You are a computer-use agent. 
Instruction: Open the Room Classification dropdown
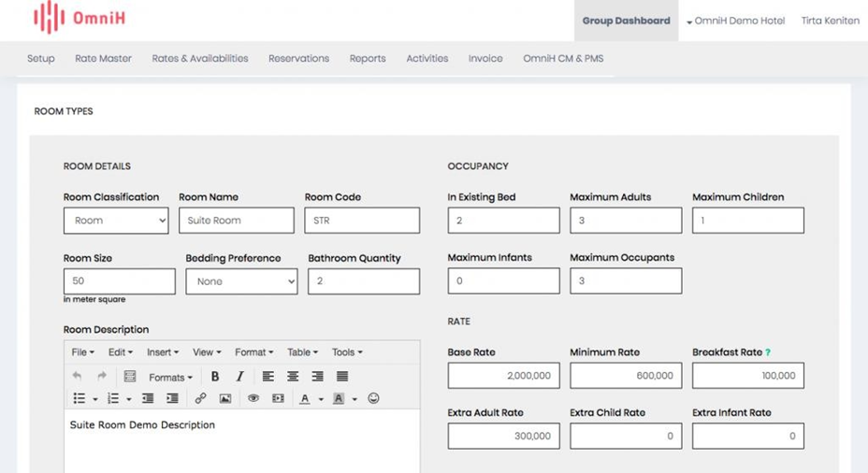point(116,221)
